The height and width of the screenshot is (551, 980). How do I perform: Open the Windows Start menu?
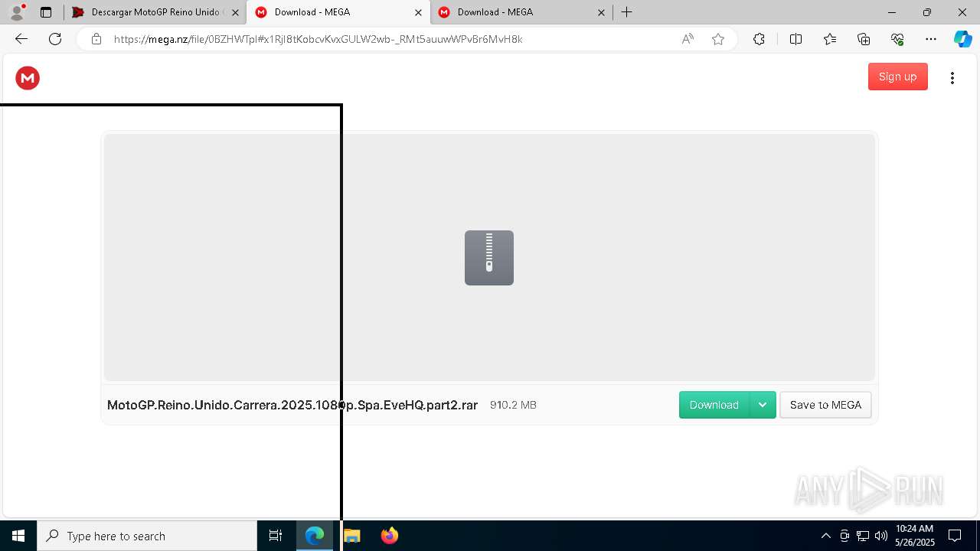click(18, 536)
